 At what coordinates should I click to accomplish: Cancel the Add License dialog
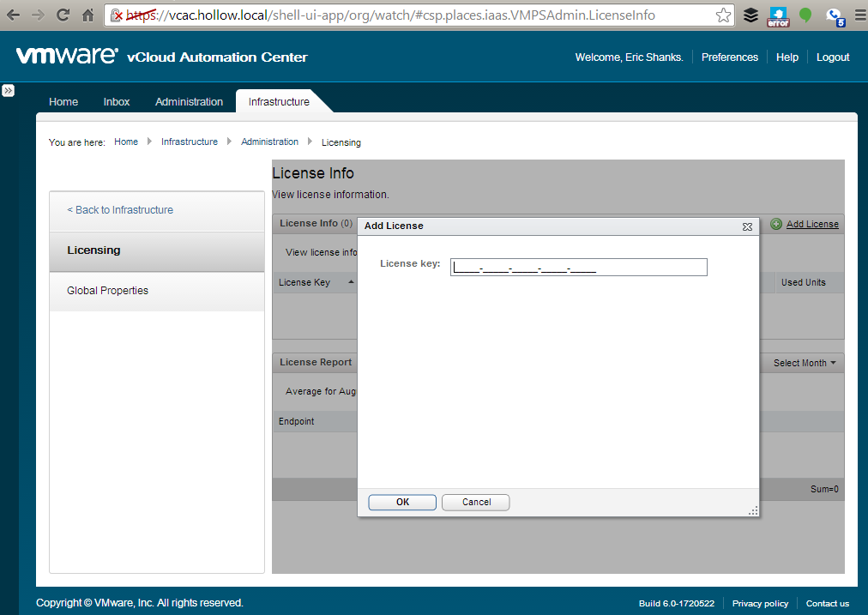[476, 503]
